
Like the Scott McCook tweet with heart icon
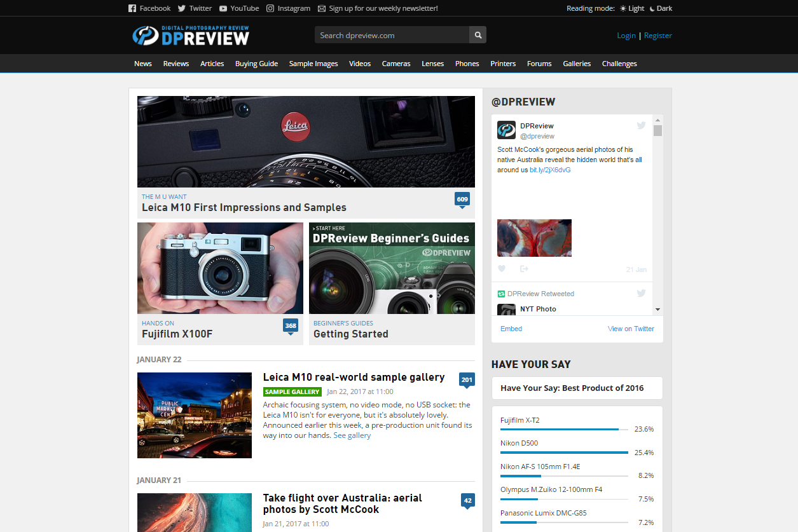point(502,269)
